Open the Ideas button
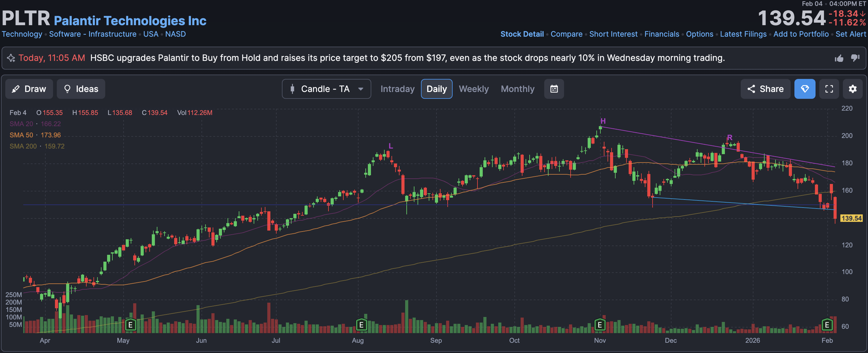This screenshot has width=868, height=353. point(81,89)
